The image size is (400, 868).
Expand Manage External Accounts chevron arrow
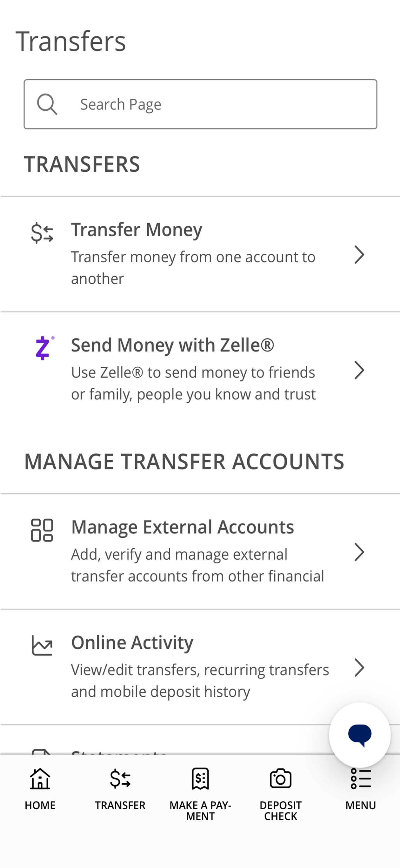(359, 552)
